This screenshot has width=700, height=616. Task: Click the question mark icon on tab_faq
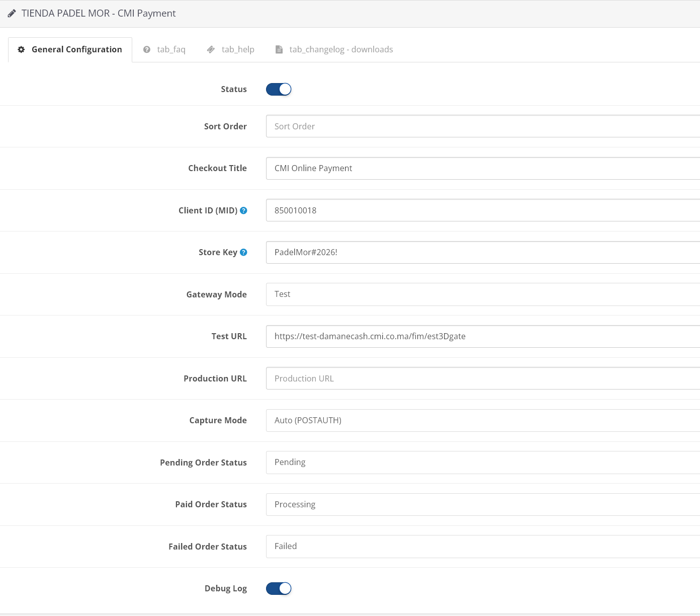point(147,49)
